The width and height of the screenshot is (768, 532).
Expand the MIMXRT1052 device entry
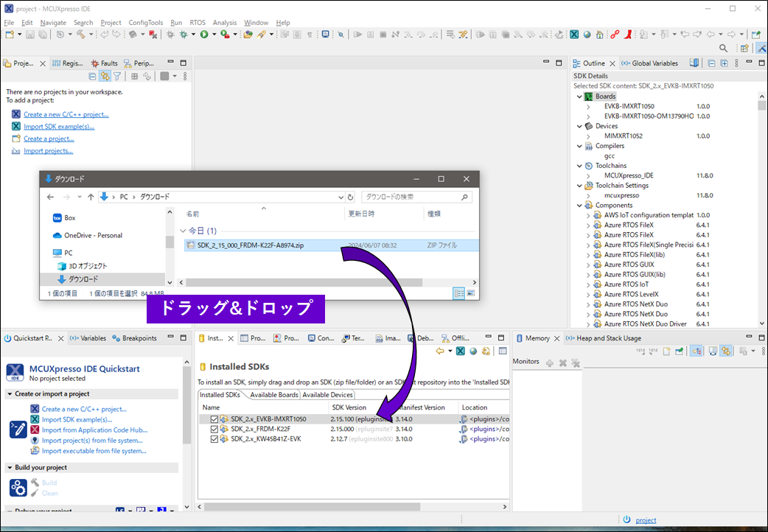[587, 136]
